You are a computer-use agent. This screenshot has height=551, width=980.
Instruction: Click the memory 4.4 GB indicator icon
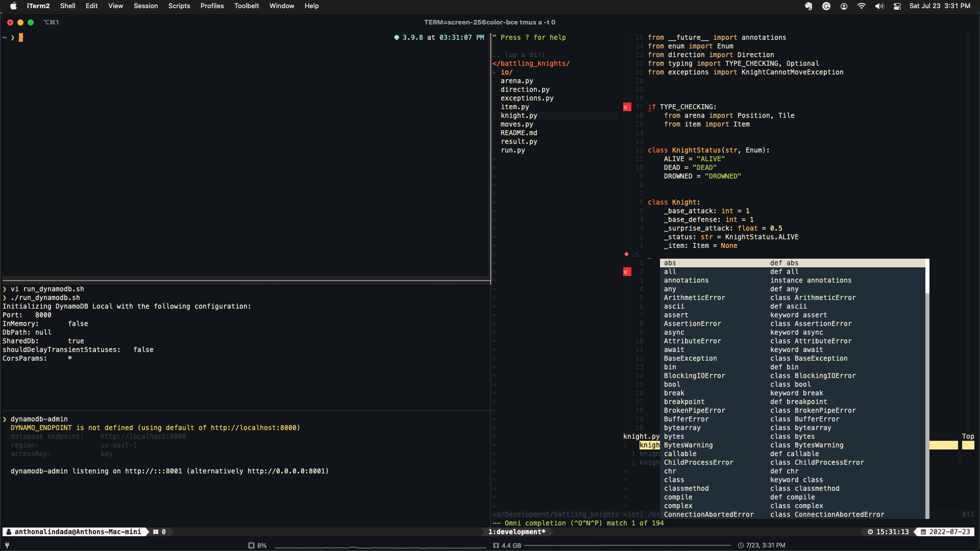496,545
